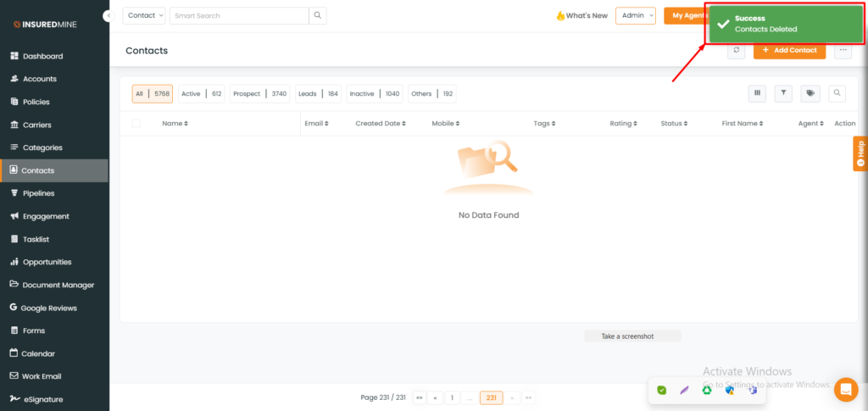Go to first page with double-left arrow
This screenshot has height=411, width=868.
(x=420, y=397)
